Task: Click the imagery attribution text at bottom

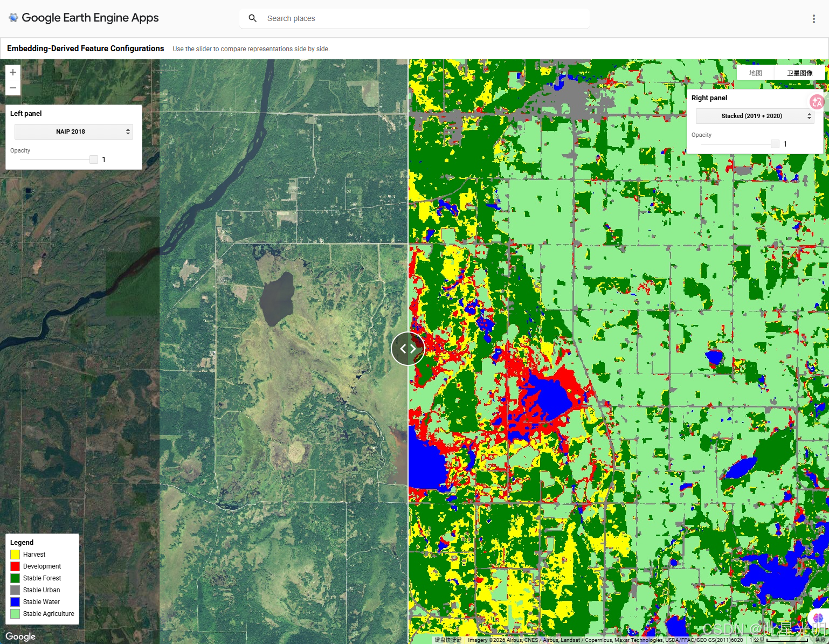Action: 605,640
